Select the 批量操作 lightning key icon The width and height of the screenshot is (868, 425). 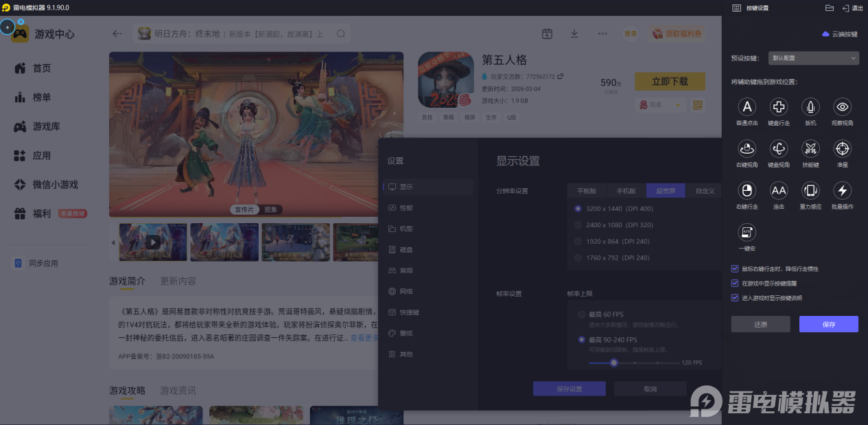click(843, 190)
